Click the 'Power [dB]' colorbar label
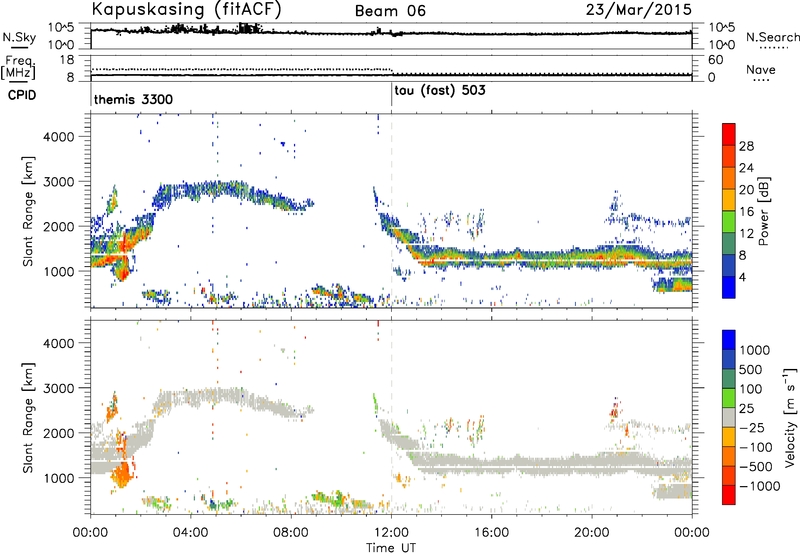800x554 pixels. 763,211
